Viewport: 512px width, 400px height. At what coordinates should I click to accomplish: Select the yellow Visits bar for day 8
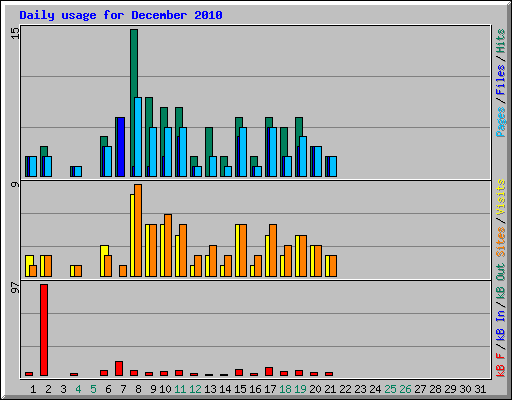point(132,235)
